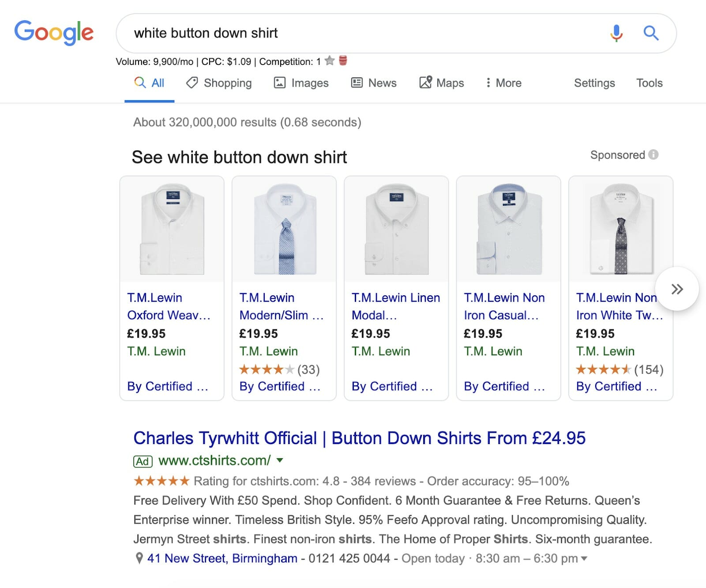This screenshot has width=706, height=588.
Task: Switch to the Images tab
Action: 301,83
